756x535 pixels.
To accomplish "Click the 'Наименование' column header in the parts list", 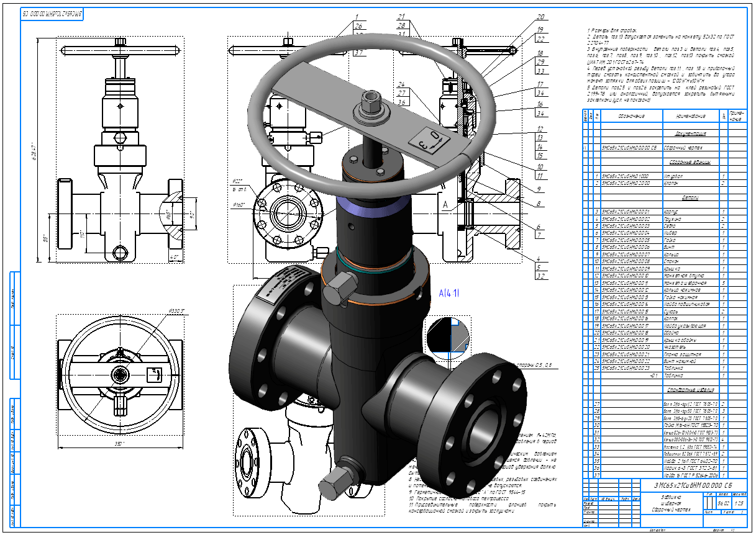I will (691, 116).
